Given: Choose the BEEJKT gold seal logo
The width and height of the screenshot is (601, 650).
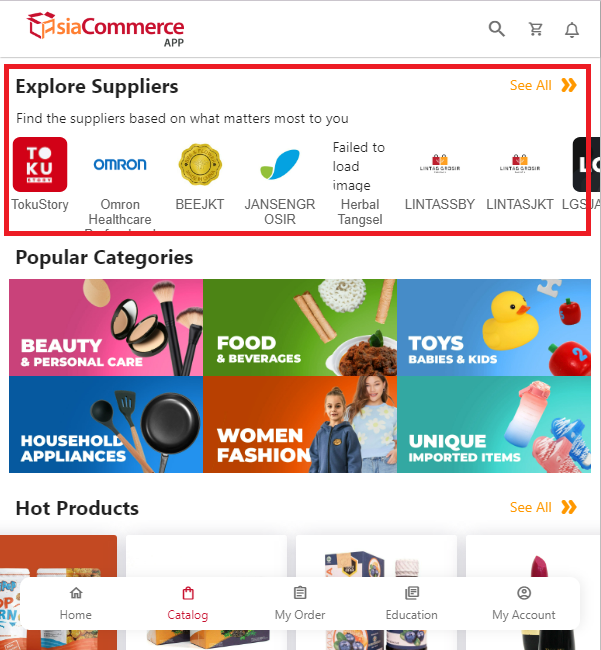Looking at the screenshot, I should coord(200,165).
